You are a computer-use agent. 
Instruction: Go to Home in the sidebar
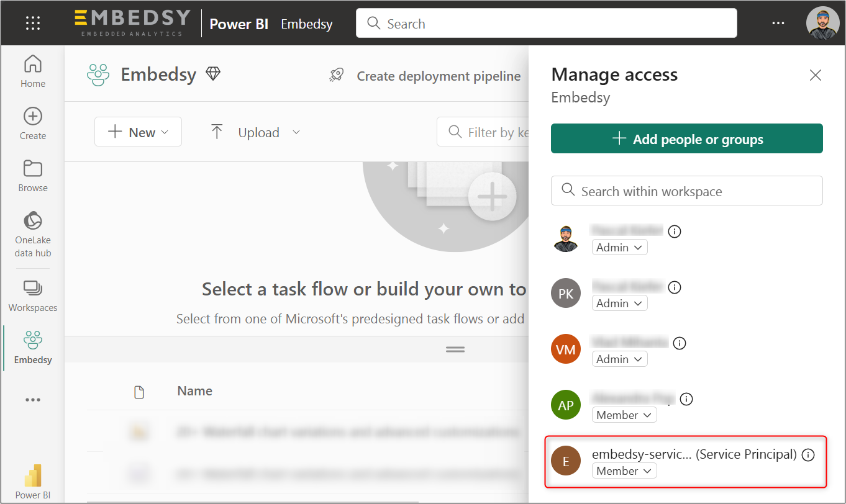point(32,71)
